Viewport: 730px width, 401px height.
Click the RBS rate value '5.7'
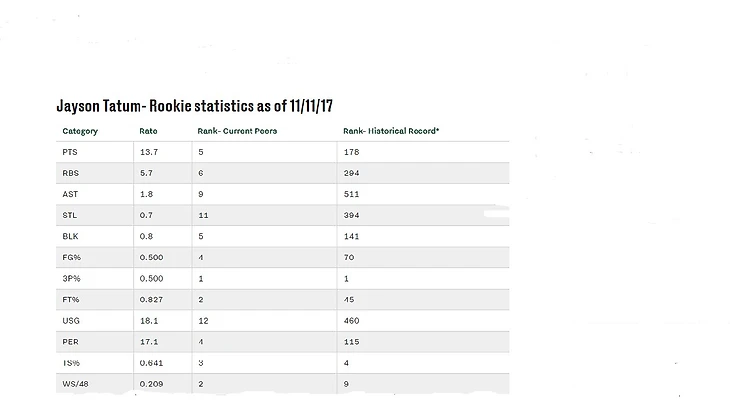point(146,173)
